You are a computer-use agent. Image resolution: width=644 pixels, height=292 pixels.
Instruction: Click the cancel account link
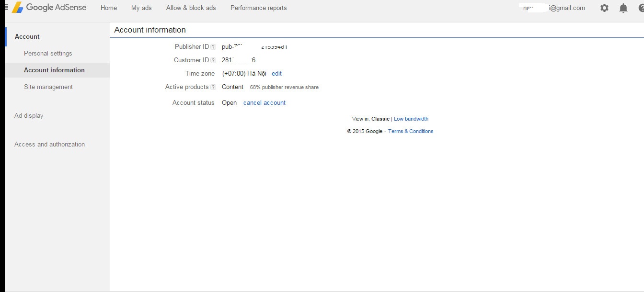pyautogui.click(x=264, y=103)
